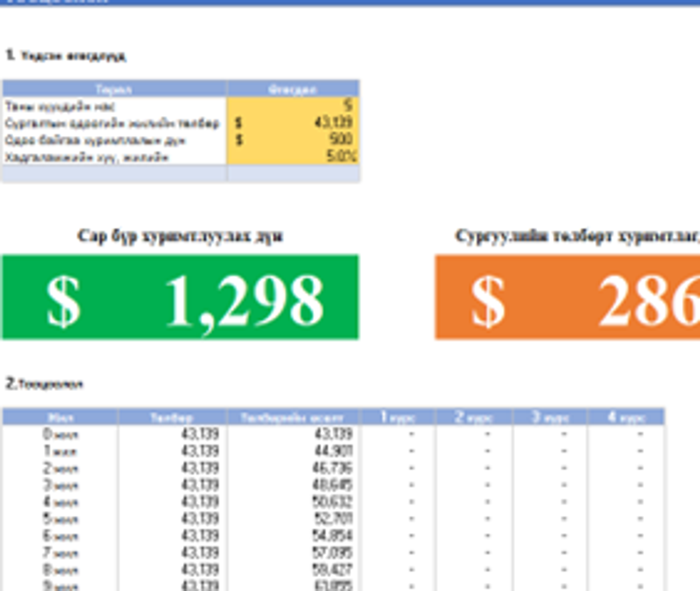
Task: Select the 'Төлбөрийн өсөлт' column header
Action: click(293, 417)
